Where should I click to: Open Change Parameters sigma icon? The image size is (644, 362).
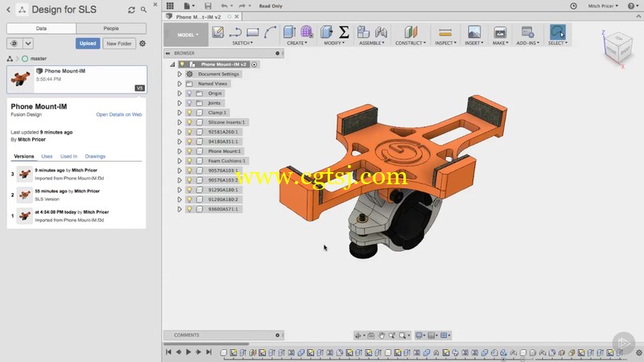345,32
